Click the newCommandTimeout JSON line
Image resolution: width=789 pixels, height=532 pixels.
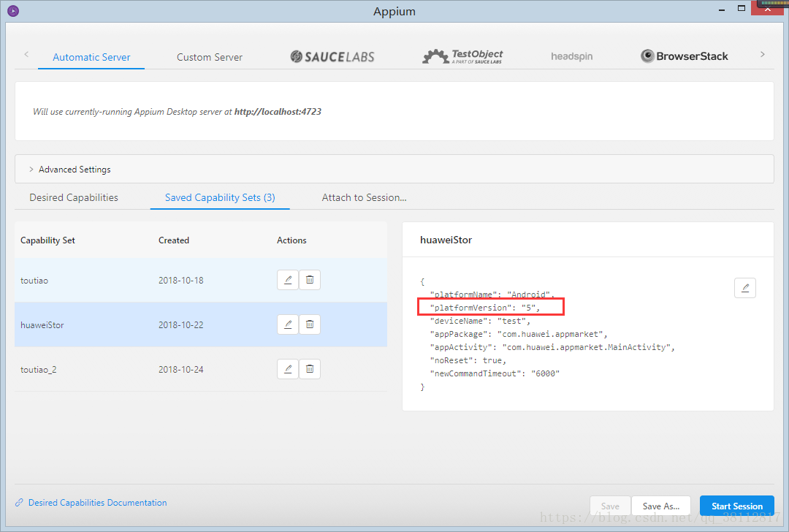coord(495,373)
